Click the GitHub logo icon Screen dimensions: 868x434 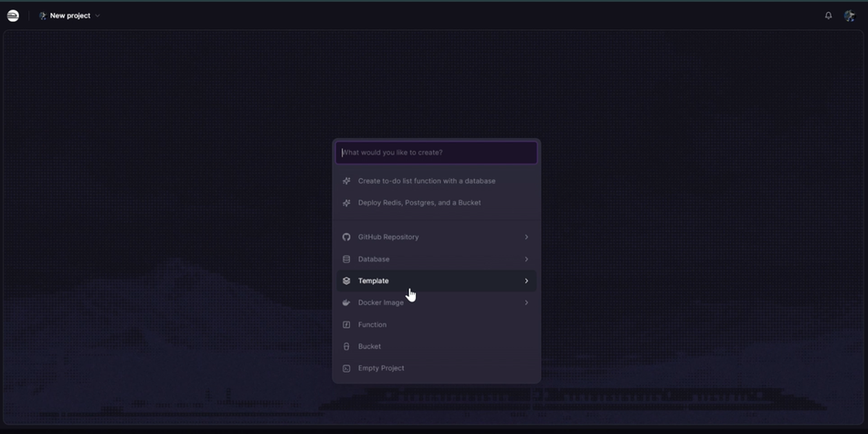pyautogui.click(x=346, y=237)
